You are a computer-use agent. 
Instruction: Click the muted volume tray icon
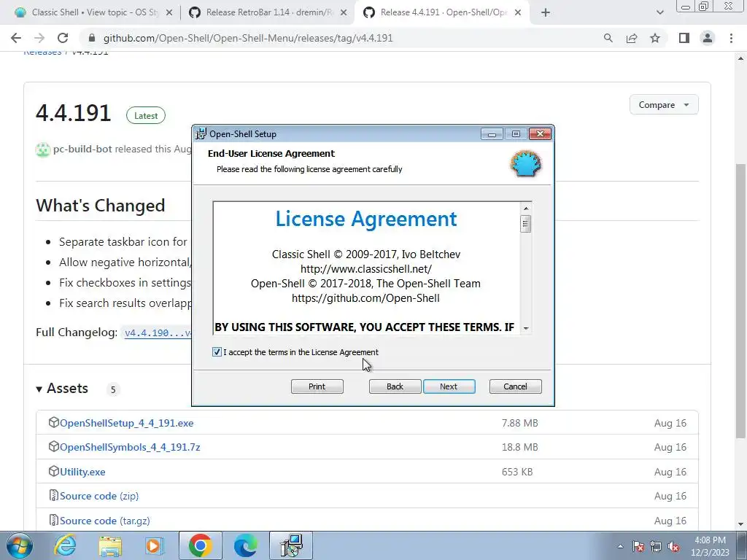[673, 547]
